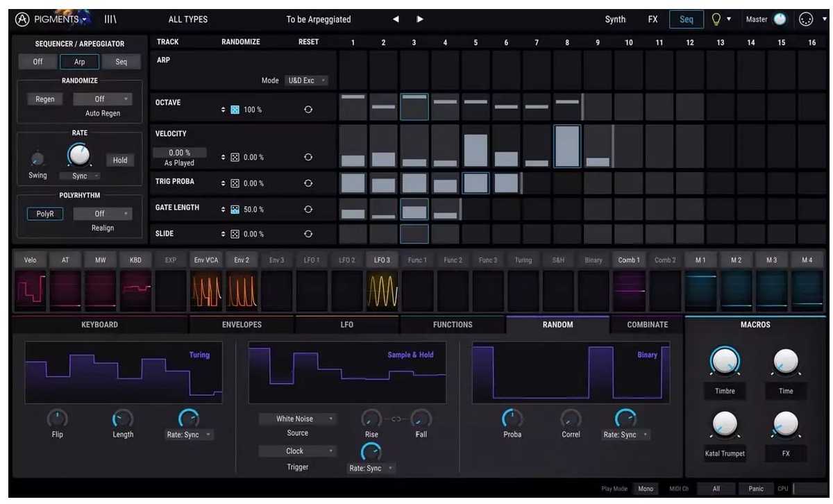
Task: Toggle Mono play mode
Action: pyautogui.click(x=646, y=489)
